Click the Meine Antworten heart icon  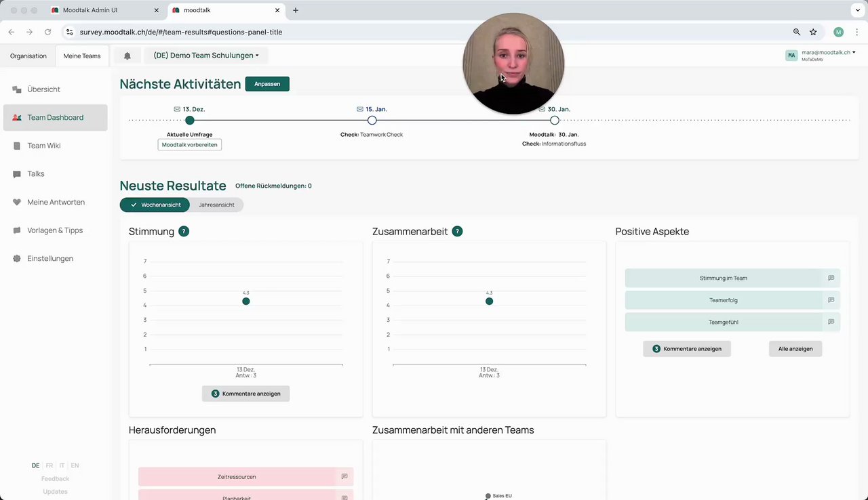coord(17,202)
